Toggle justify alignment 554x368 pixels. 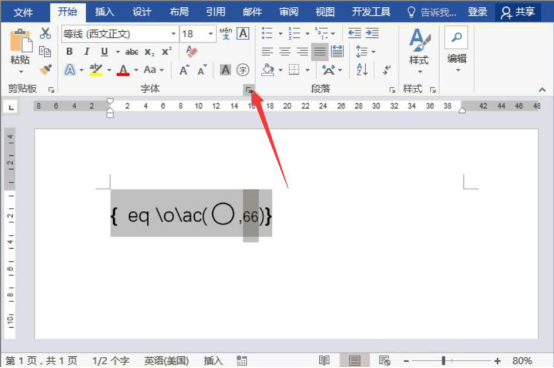coord(320,52)
